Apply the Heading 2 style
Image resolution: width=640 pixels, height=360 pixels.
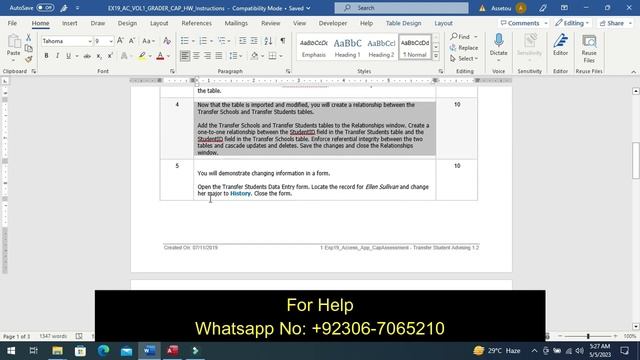pos(381,47)
